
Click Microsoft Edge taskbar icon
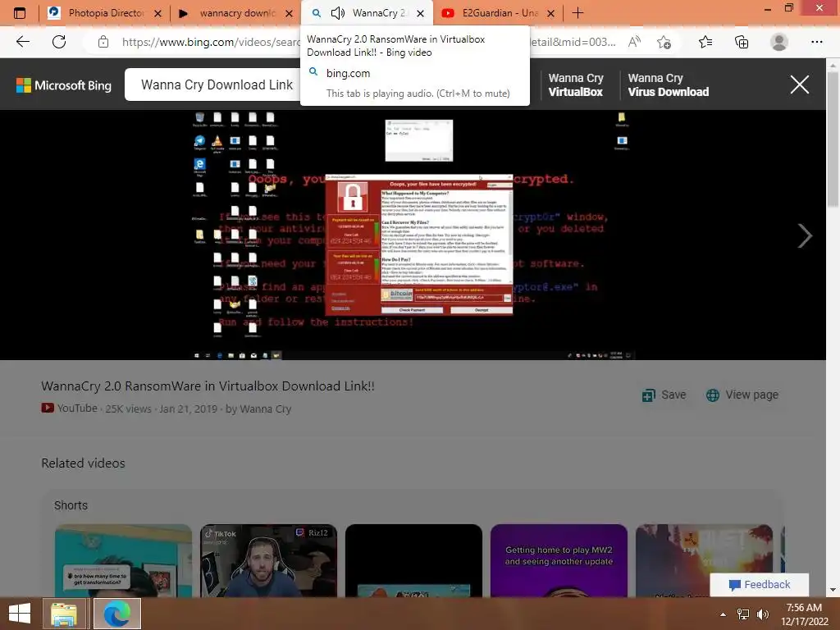click(x=116, y=614)
